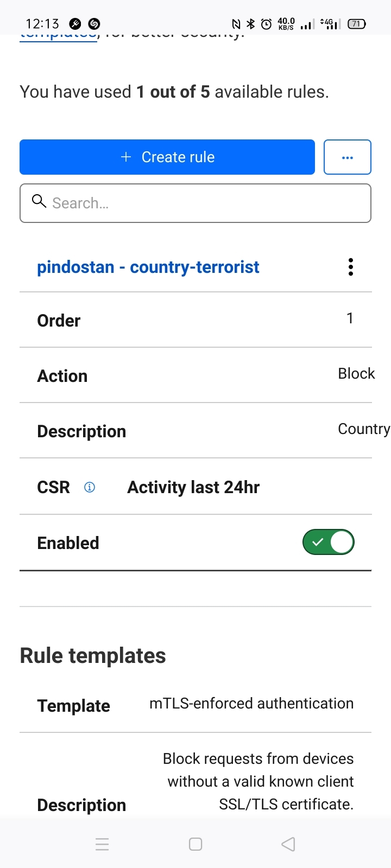Tap the partially hidden templates link at top
This screenshot has height=868, width=391.
click(x=59, y=37)
